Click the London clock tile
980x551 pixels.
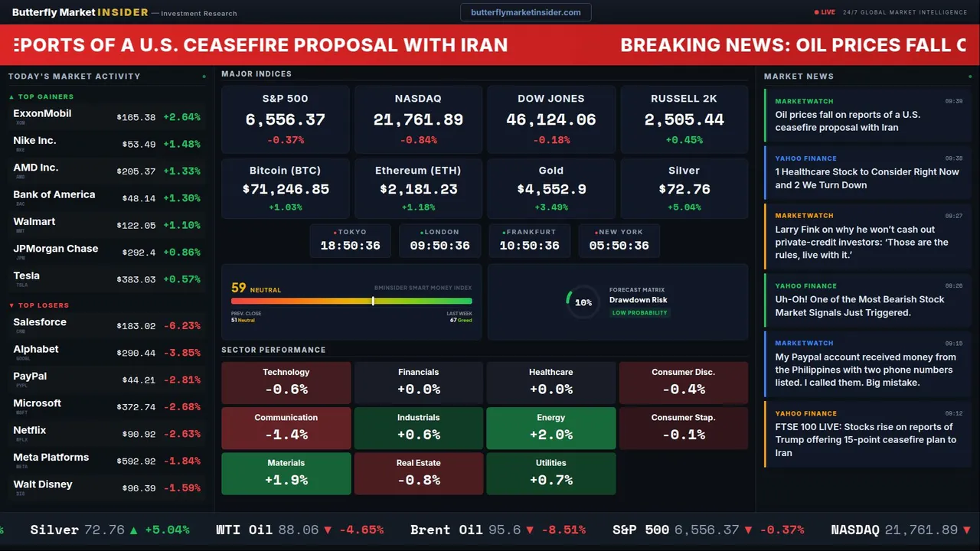(x=439, y=240)
